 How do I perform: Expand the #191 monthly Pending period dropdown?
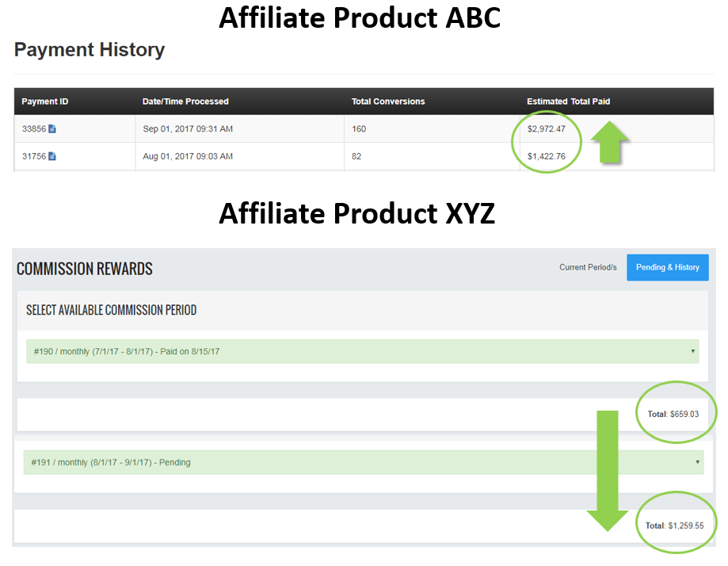coord(363,462)
